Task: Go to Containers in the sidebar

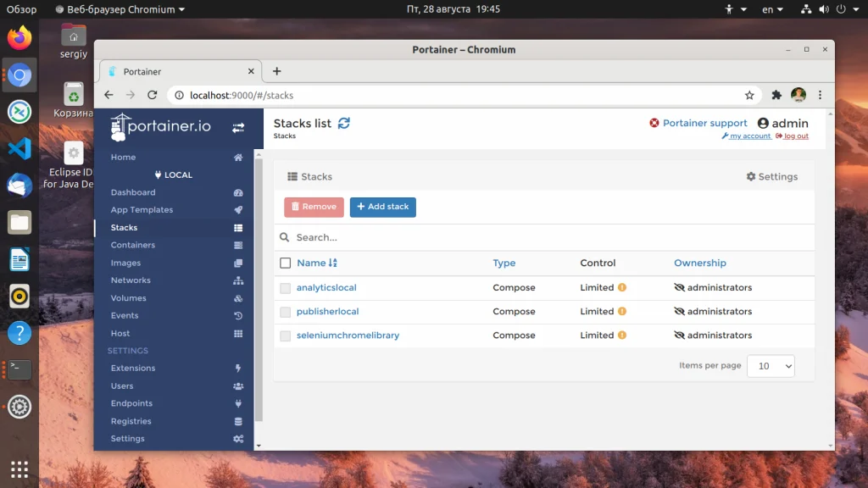Action: pyautogui.click(x=133, y=245)
